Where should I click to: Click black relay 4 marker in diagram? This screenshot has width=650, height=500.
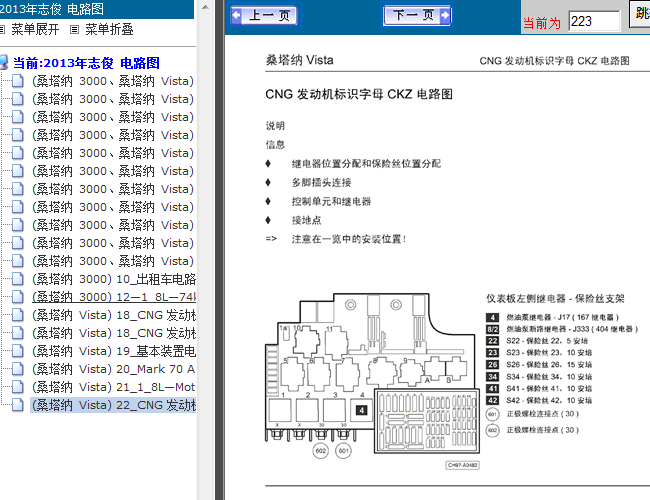361,410
